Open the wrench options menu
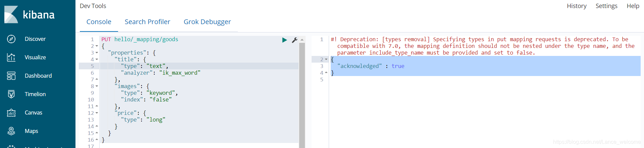Viewport: 644px width, 148px height. click(294, 40)
